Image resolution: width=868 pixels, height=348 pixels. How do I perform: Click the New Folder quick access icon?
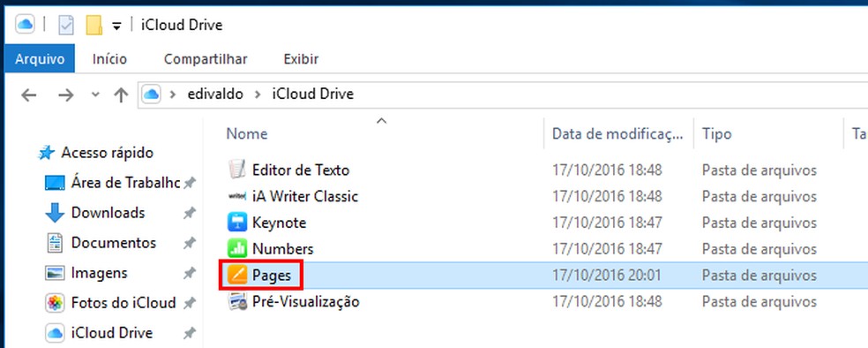(94, 25)
